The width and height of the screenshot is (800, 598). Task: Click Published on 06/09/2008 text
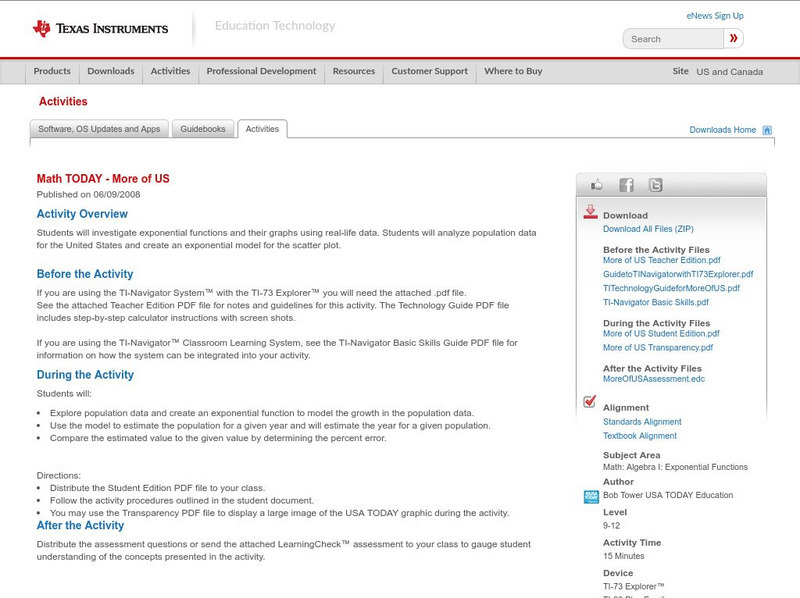[x=88, y=194]
